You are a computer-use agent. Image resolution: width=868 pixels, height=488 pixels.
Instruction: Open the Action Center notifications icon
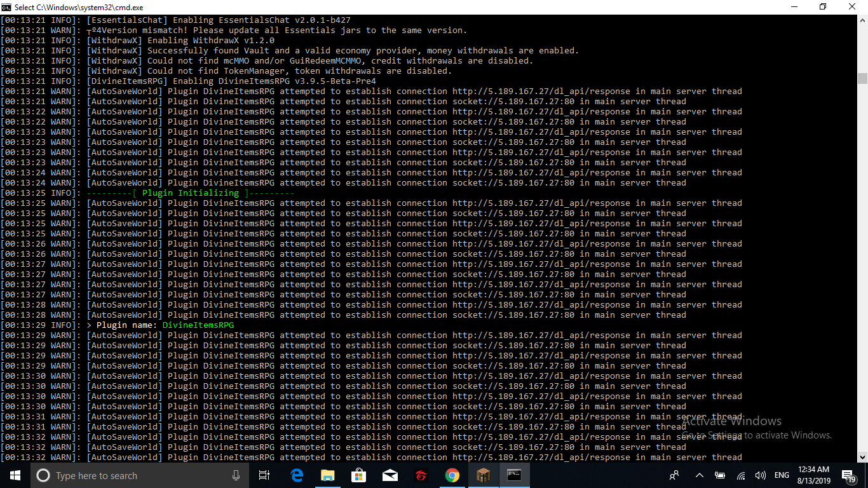pyautogui.click(x=848, y=476)
